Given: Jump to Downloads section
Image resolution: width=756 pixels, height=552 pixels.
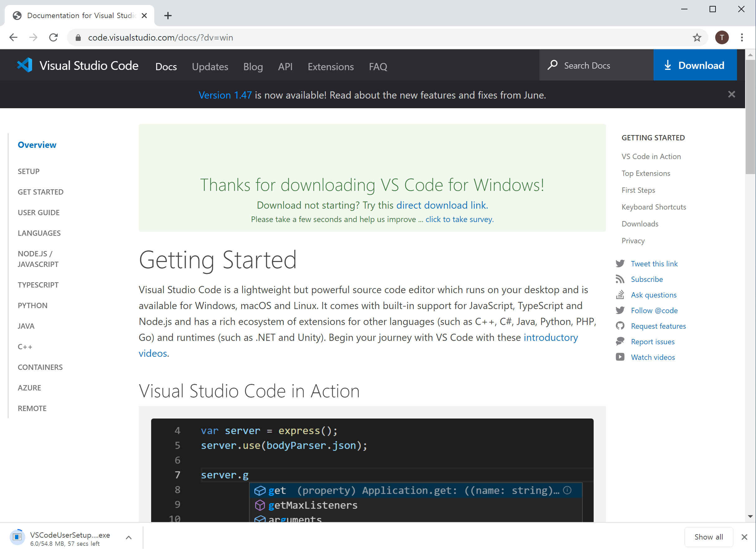Looking at the screenshot, I should (640, 224).
